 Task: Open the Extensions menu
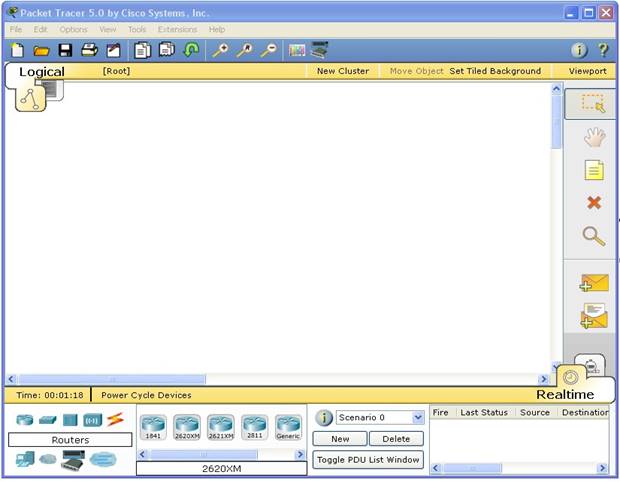(x=177, y=29)
